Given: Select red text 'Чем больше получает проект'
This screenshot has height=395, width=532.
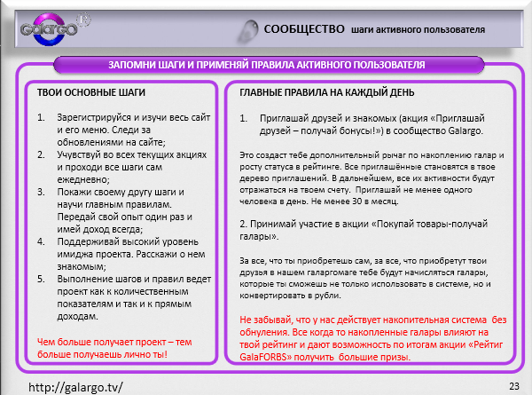Looking at the screenshot, I should pyautogui.click(x=114, y=348).
